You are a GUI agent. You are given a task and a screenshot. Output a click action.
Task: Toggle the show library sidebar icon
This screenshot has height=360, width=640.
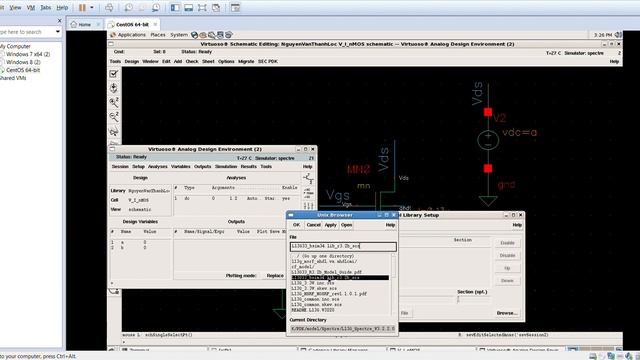(175, 7)
